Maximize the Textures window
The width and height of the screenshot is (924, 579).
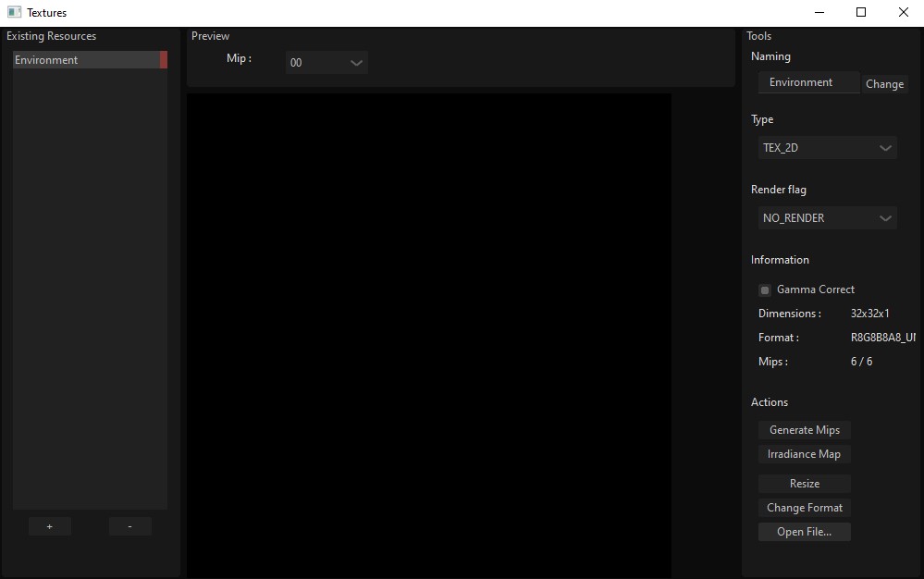tap(861, 12)
